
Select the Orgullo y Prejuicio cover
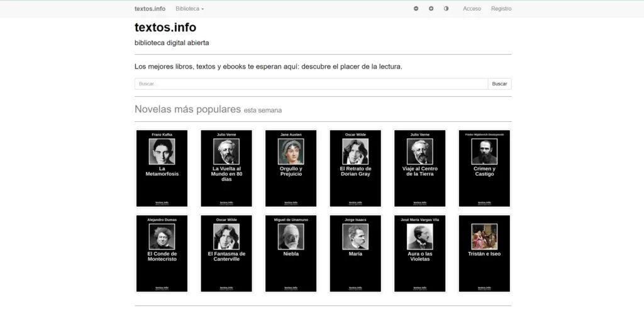pos(291,168)
